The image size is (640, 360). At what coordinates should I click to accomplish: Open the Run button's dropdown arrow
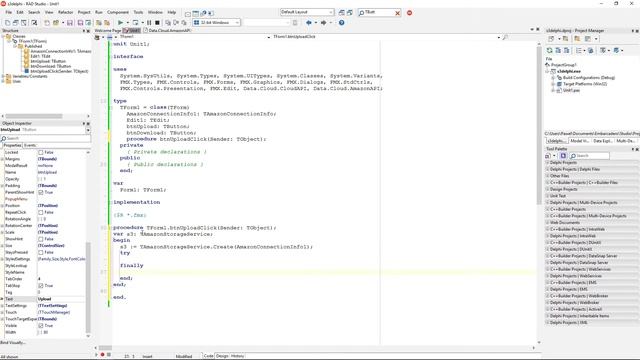[127, 23]
